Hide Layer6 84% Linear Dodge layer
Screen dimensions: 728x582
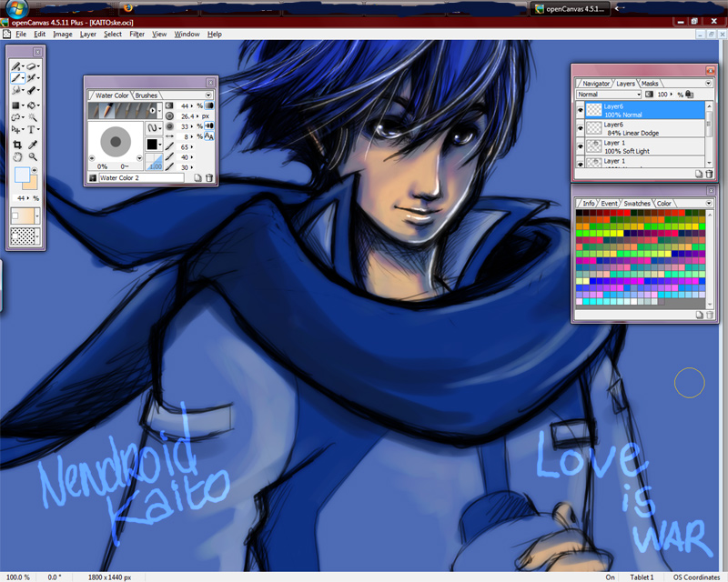(581, 128)
